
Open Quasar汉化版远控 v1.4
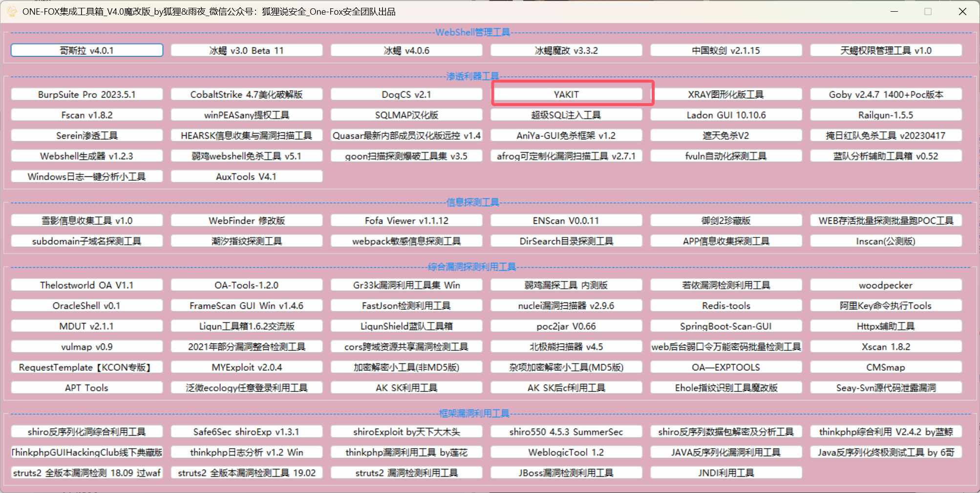click(406, 135)
